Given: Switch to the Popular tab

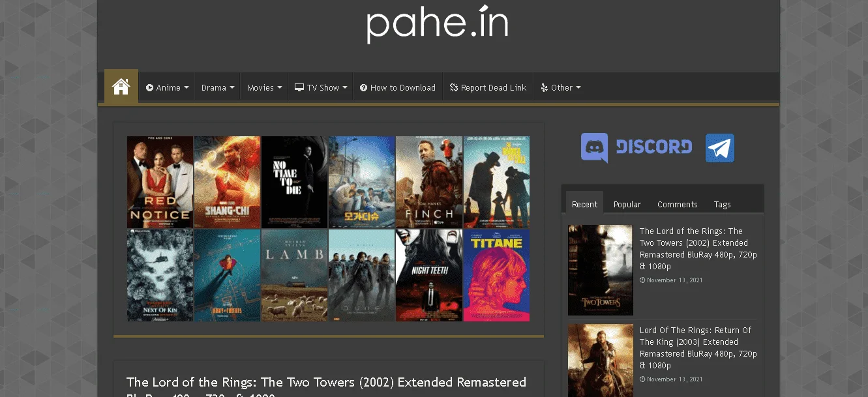Looking at the screenshot, I should (x=627, y=204).
